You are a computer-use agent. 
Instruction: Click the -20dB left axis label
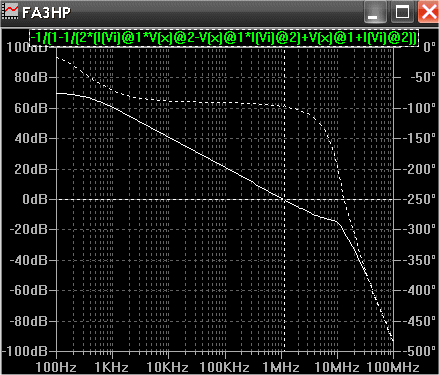pyautogui.click(x=29, y=230)
